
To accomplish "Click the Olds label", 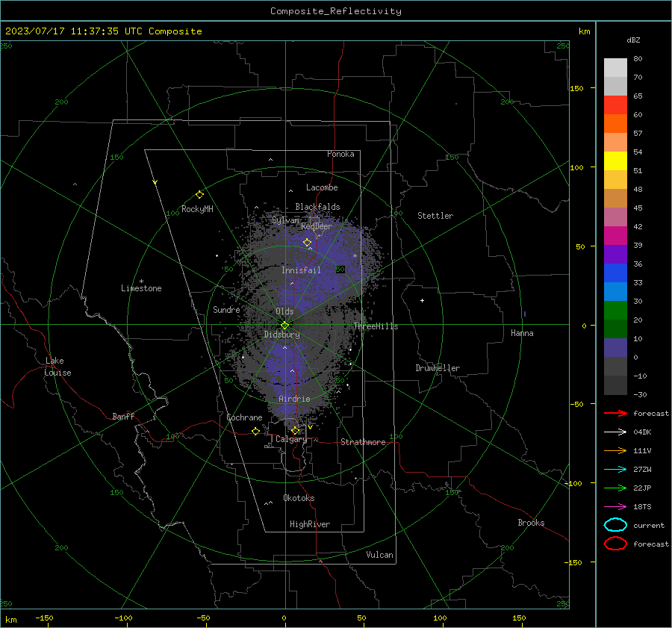I will 284,311.
